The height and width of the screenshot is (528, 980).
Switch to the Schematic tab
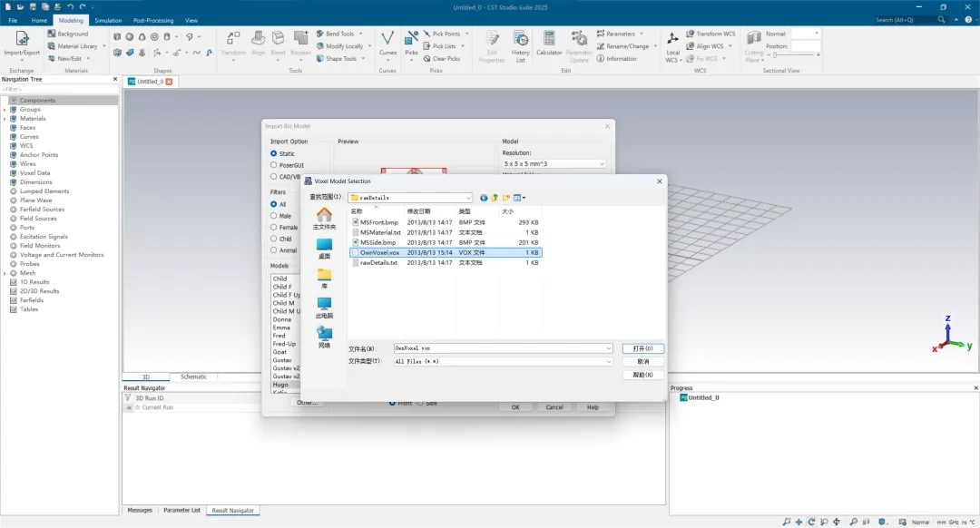tap(193, 376)
